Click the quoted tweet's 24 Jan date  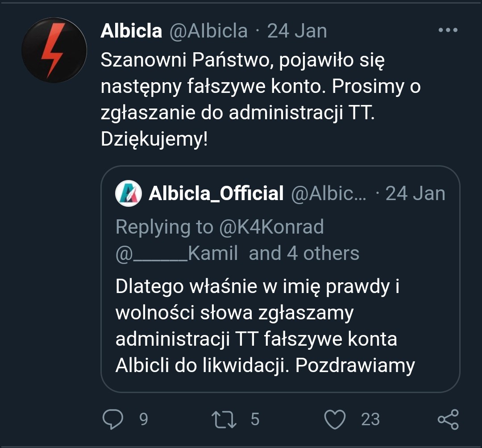415,194
